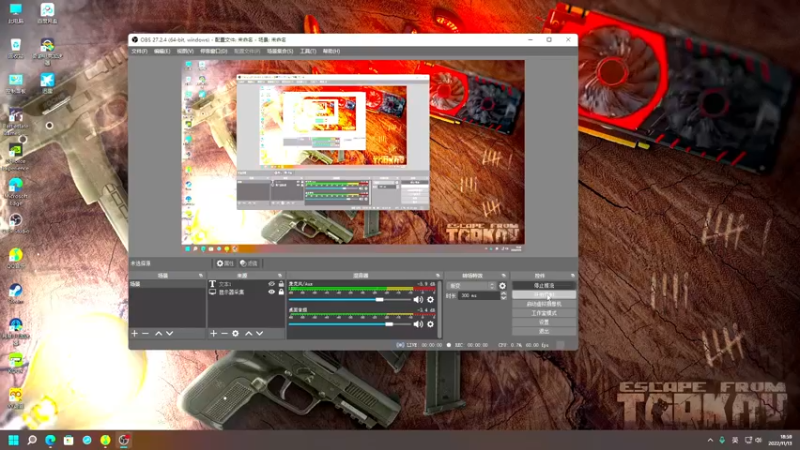Open the 文件(F) menu
Screen dimensions: 800x450
[139, 51]
